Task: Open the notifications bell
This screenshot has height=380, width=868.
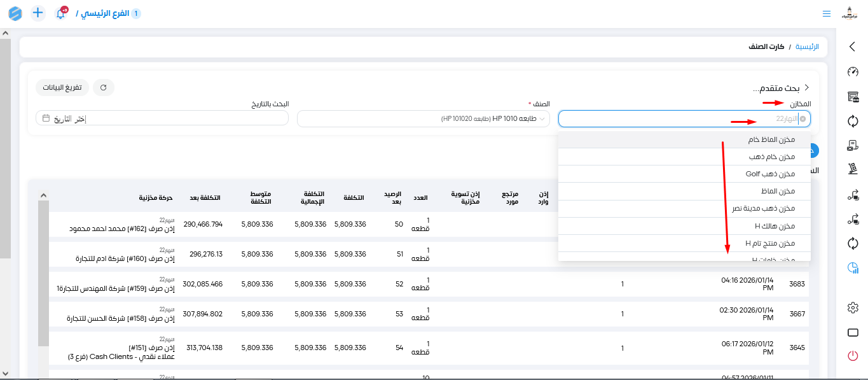Action: (60, 13)
